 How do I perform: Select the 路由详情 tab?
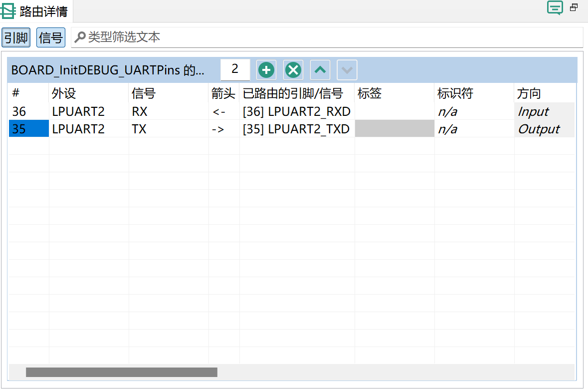tap(43, 10)
